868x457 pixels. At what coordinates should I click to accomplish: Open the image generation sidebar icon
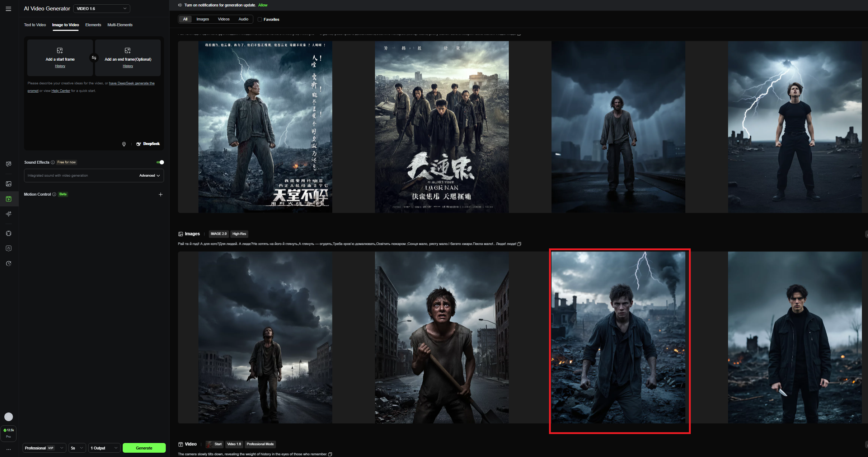coord(9,184)
